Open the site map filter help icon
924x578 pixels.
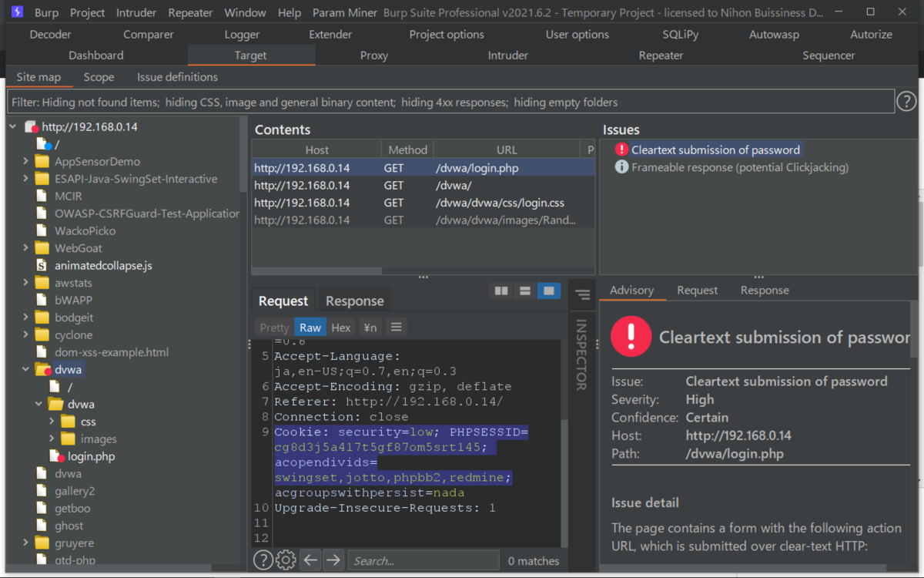(906, 101)
